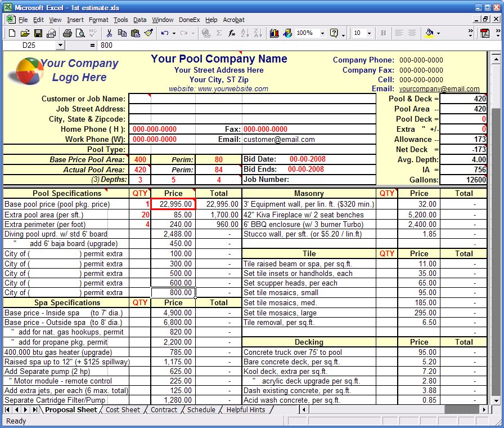Screen dimensions: 504x428
Task: Select the customer@email.com cell
Action: pyautogui.click(x=309, y=139)
